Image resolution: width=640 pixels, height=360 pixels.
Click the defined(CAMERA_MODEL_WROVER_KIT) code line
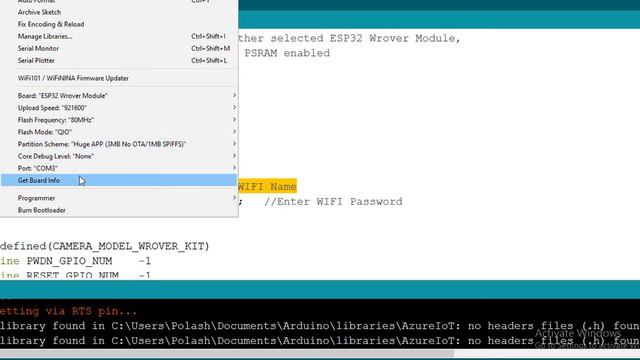104,247
